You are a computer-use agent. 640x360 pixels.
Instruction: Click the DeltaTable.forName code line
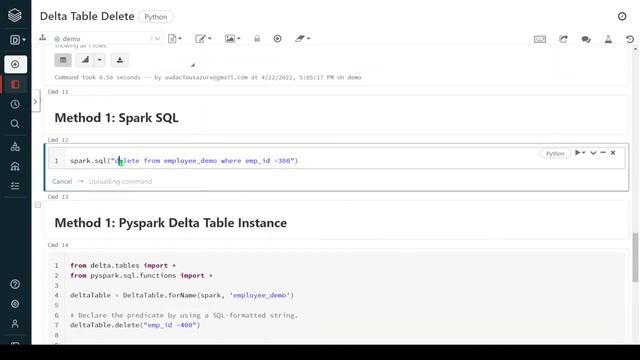coord(182,295)
